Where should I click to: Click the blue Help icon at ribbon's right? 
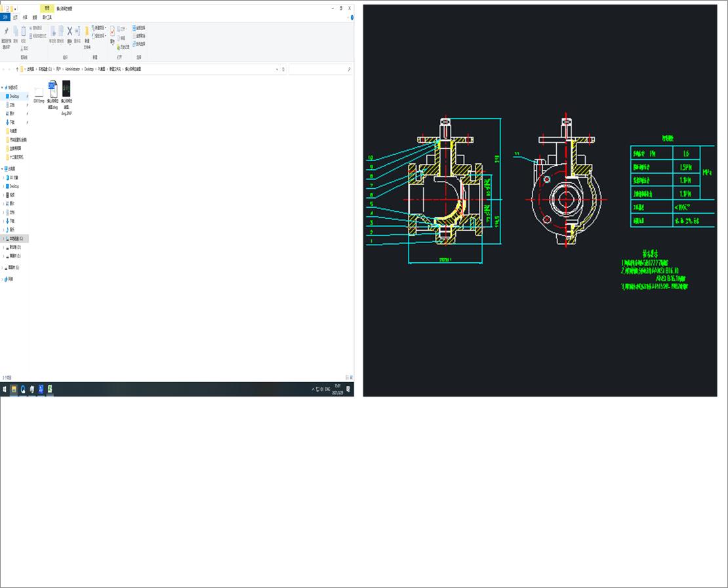coord(352,17)
